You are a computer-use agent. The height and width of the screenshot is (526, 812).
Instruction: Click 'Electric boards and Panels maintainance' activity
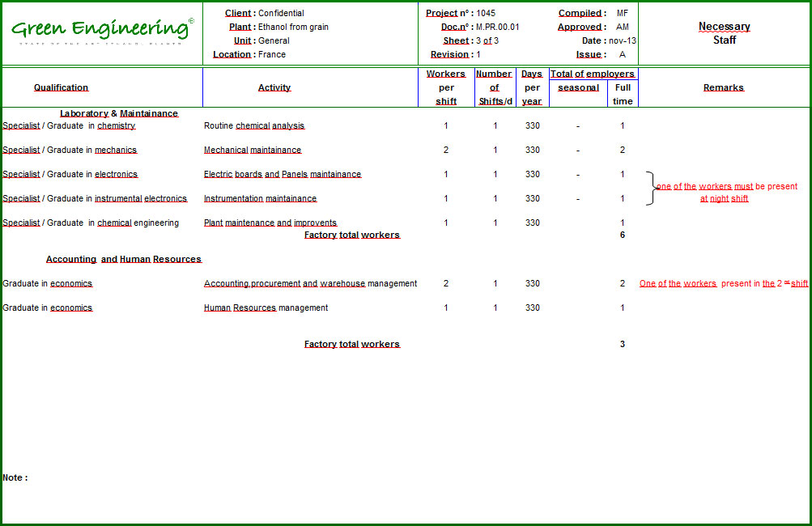point(283,175)
